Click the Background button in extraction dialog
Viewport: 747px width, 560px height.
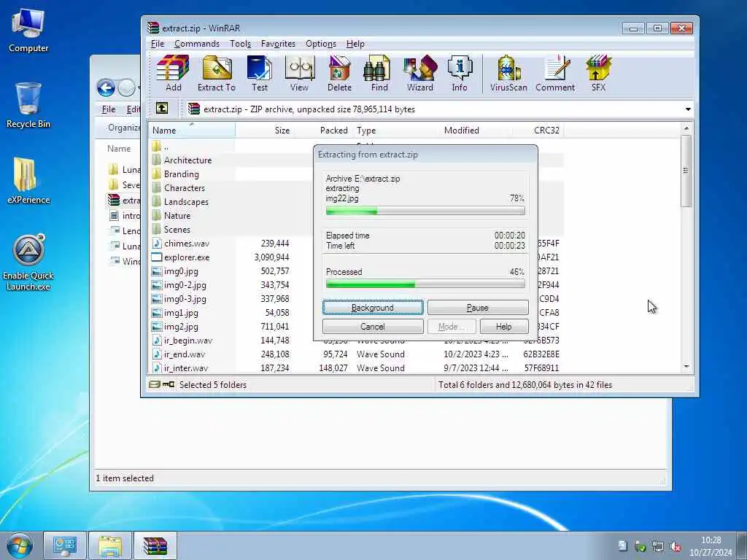(373, 308)
